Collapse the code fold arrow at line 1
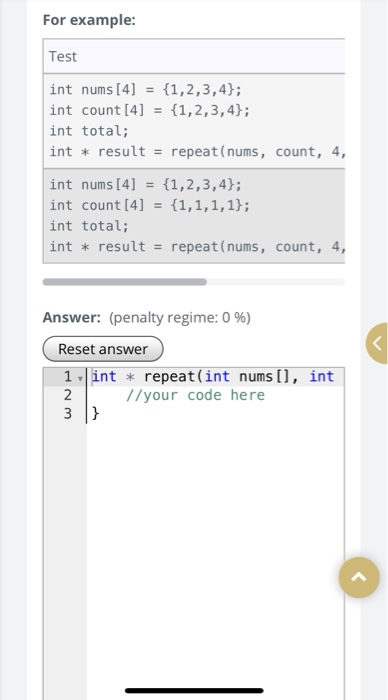 coord(80,378)
